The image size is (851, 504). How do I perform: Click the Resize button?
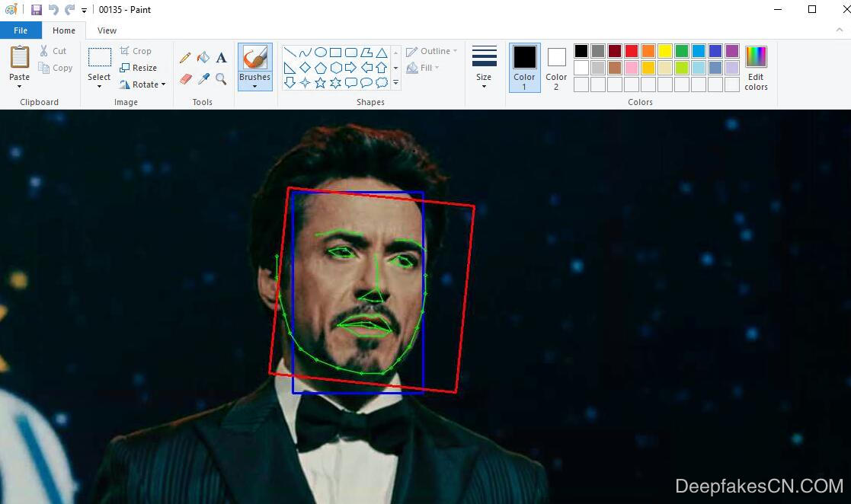pos(139,68)
